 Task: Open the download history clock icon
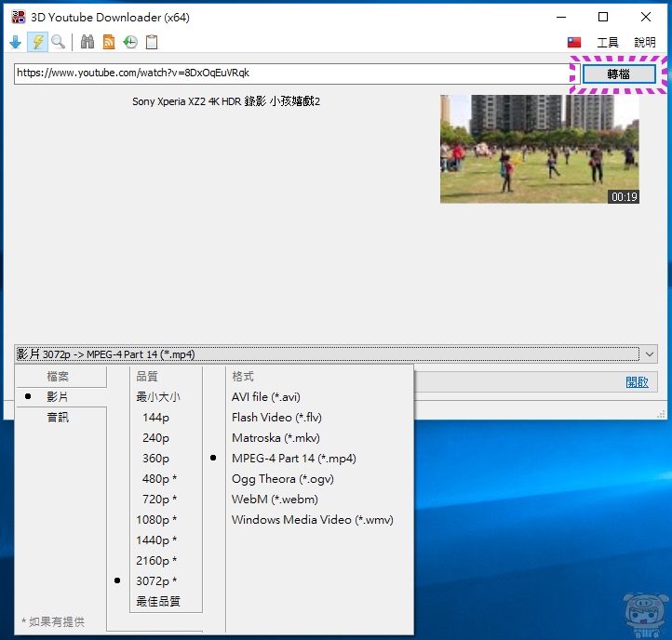pyautogui.click(x=130, y=42)
